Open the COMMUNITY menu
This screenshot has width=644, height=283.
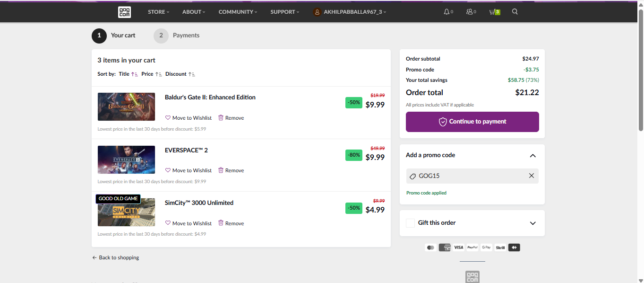pyautogui.click(x=238, y=12)
